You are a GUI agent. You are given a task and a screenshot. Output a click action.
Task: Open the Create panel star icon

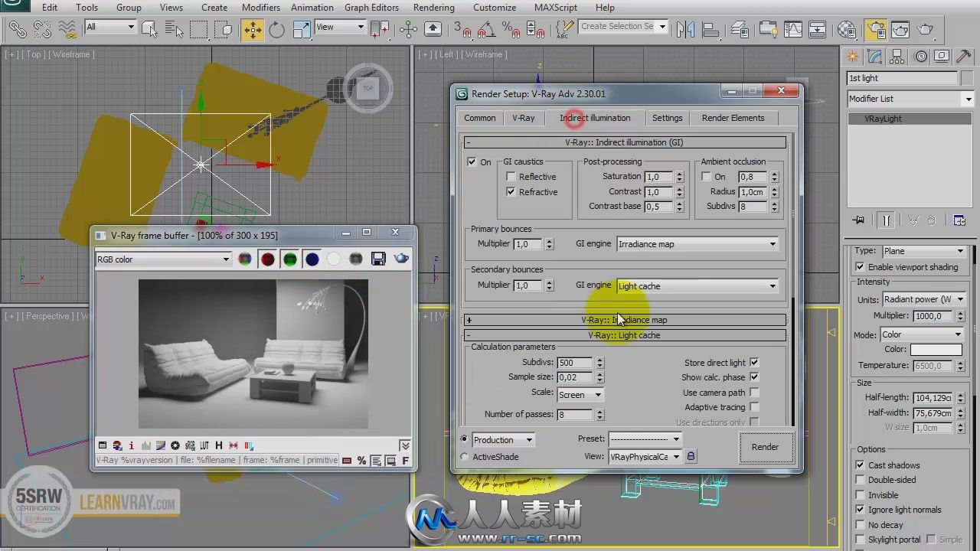(852, 57)
